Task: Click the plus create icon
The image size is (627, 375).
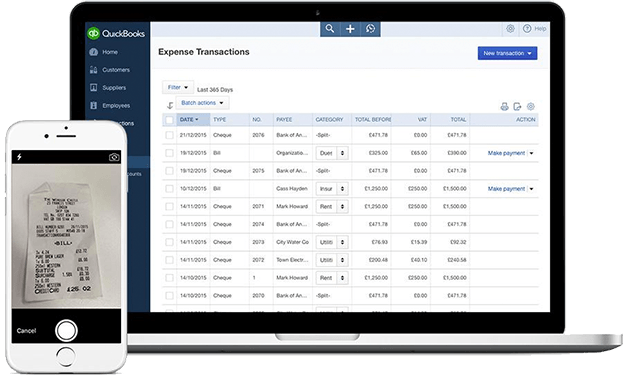Action: coord(350,29)
